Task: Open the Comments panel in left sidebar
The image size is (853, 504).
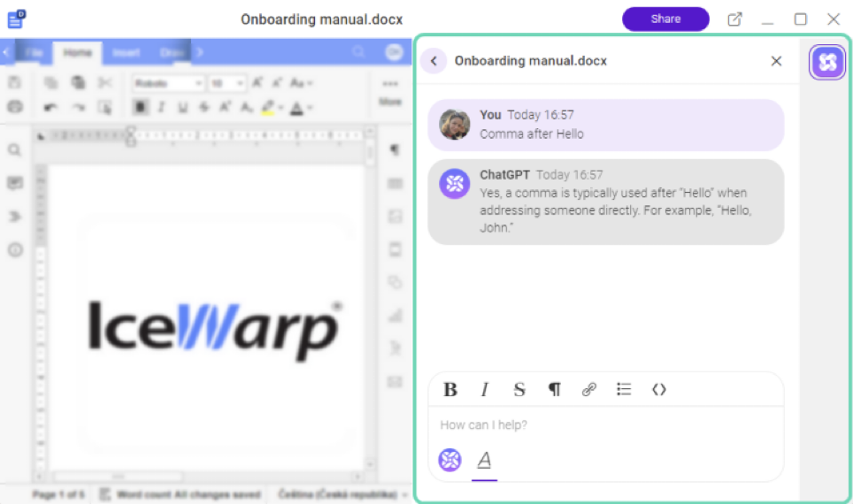Action: click(15, 183)
